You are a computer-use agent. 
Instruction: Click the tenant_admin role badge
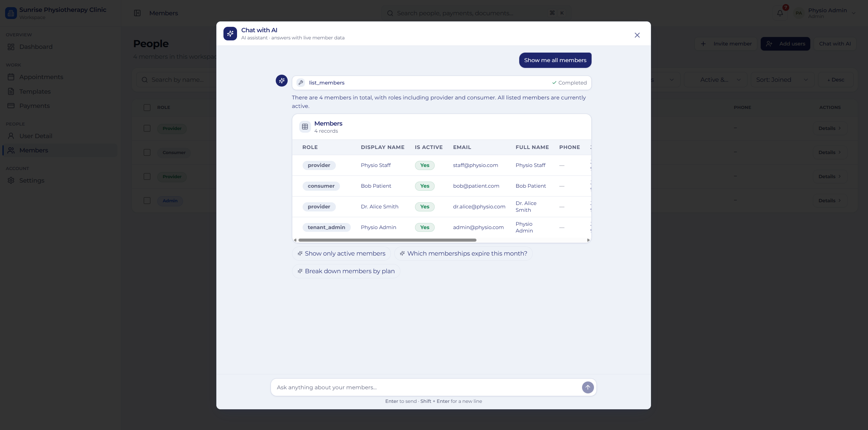pos(326,227)
